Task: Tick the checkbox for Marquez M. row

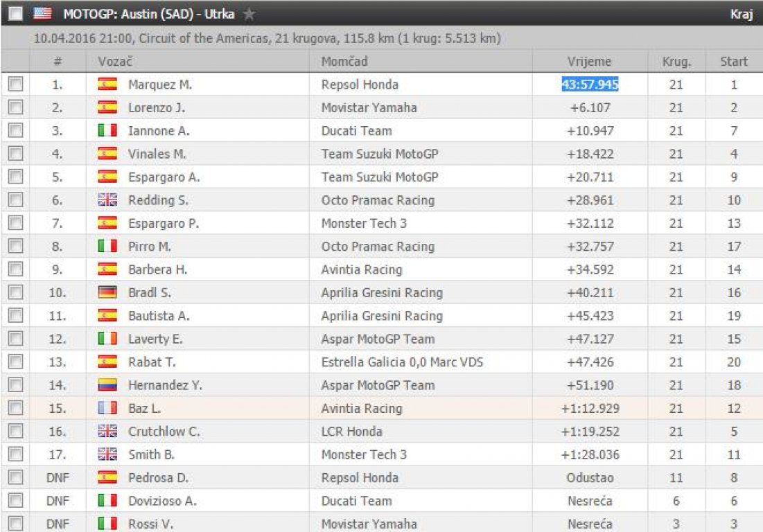Action: pos(15,84)
